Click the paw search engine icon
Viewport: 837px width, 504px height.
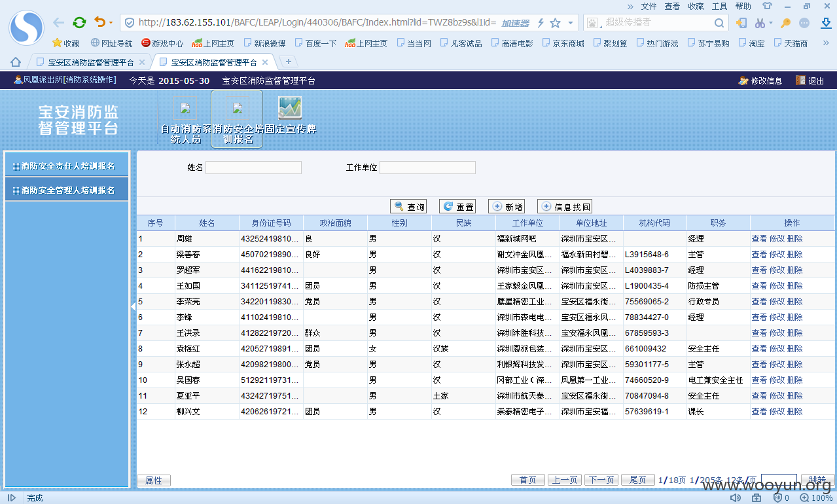point(592,23)
